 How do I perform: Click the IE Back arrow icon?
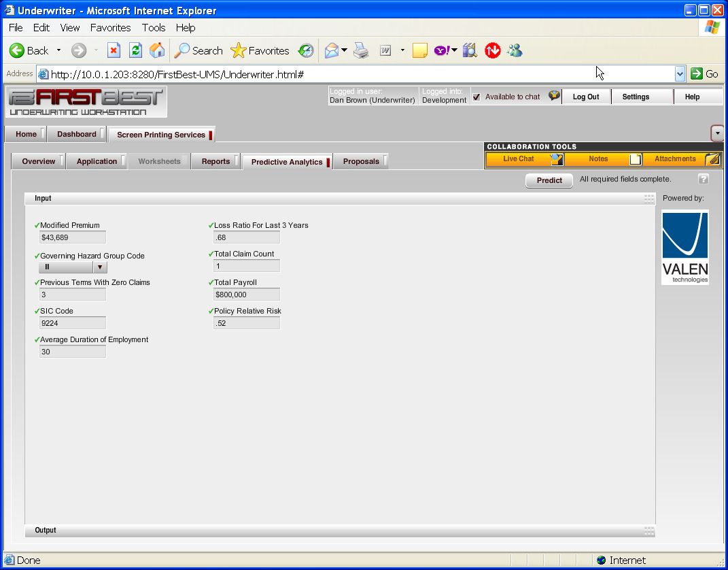point(17,50)
